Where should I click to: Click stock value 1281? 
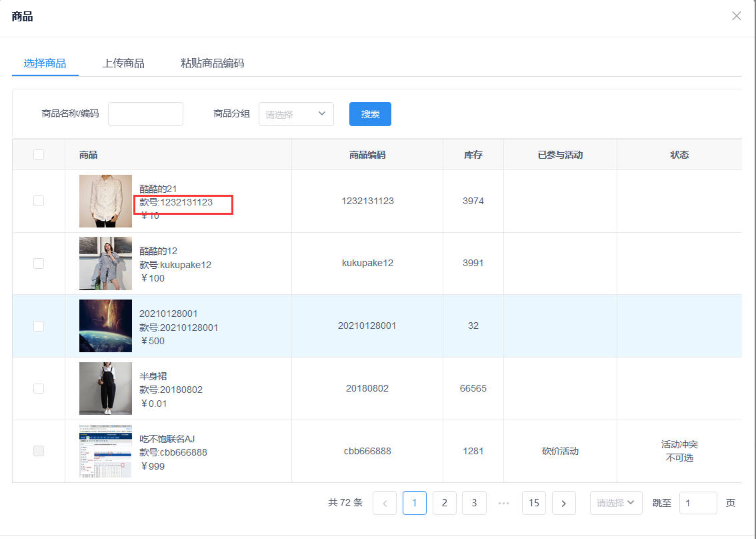(473, 451)
